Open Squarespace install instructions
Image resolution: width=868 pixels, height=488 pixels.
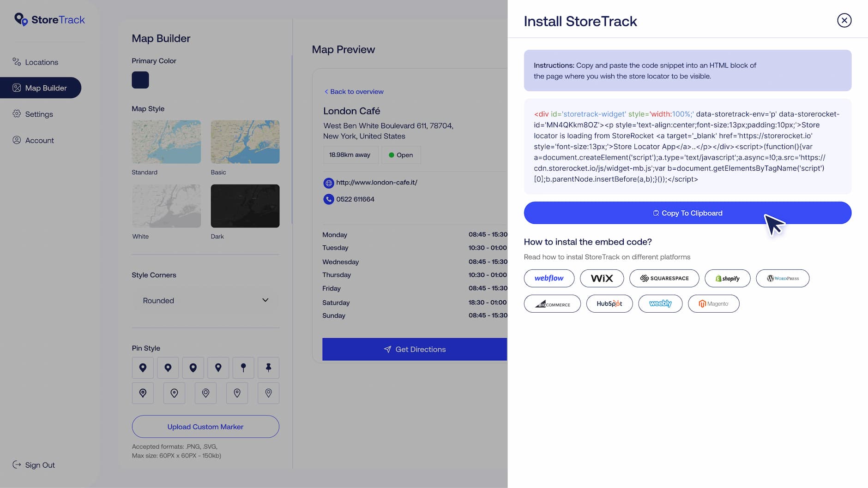tap(664, 278)
